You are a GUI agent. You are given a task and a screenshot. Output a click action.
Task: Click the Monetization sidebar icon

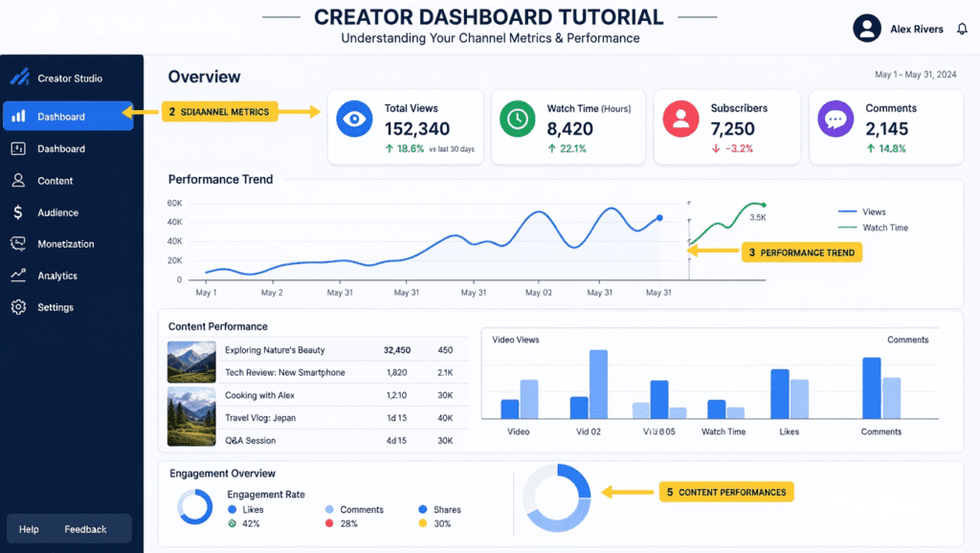tap(18, 244)
